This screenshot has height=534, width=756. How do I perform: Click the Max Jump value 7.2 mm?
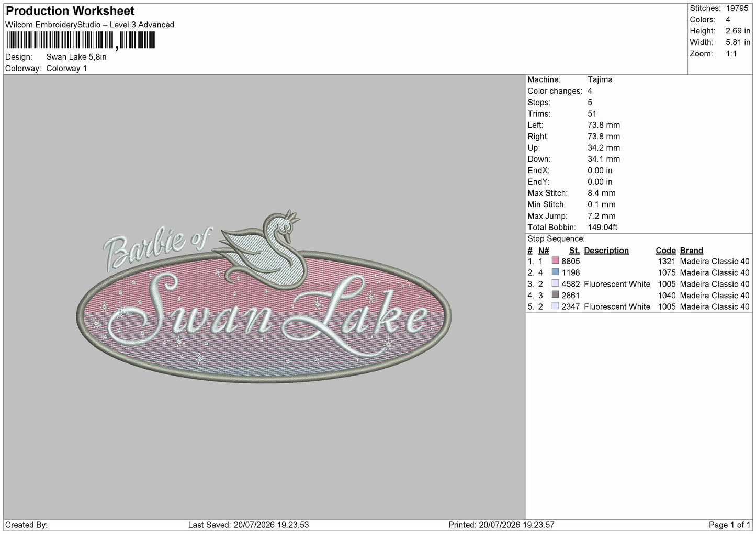[602, 216]
